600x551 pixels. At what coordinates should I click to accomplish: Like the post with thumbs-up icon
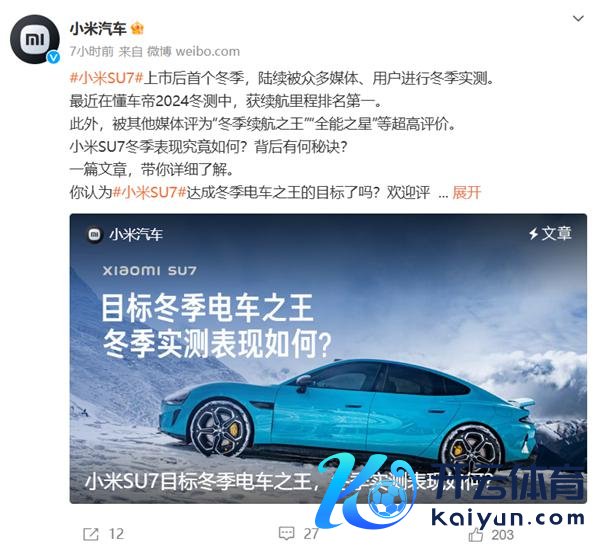click(476, 534)
